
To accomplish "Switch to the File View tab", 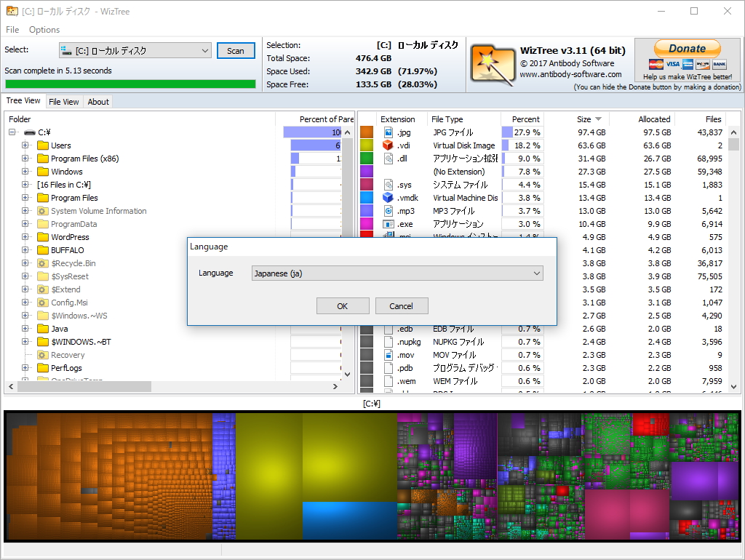I will pos(64,102).
